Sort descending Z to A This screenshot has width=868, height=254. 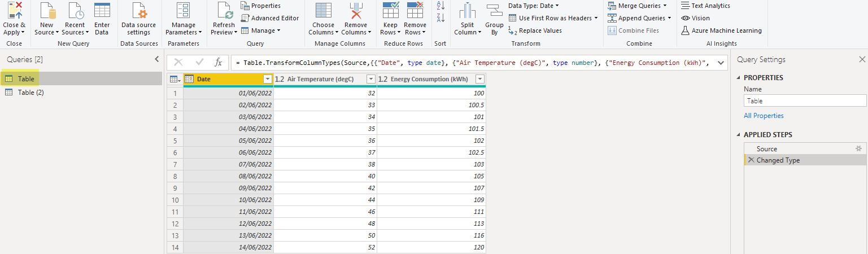[441, 18]
